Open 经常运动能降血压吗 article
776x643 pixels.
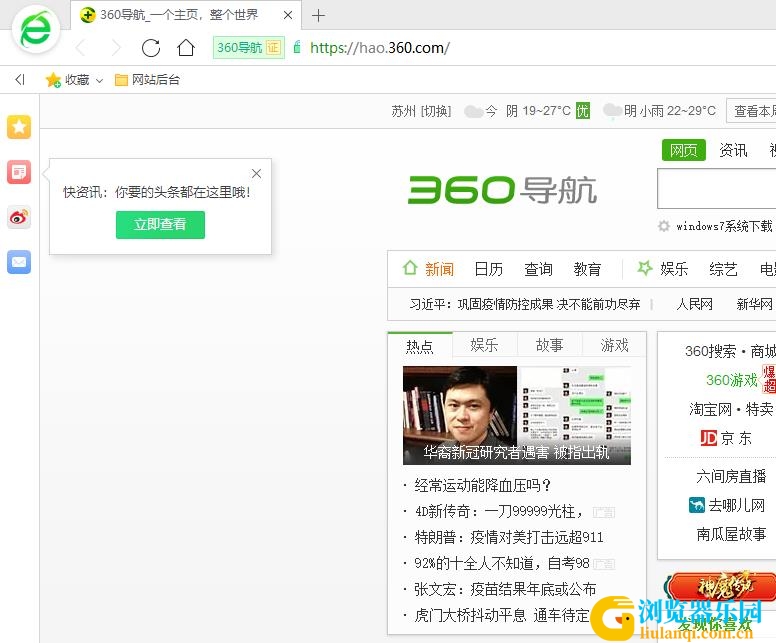[x=483, y=485]
